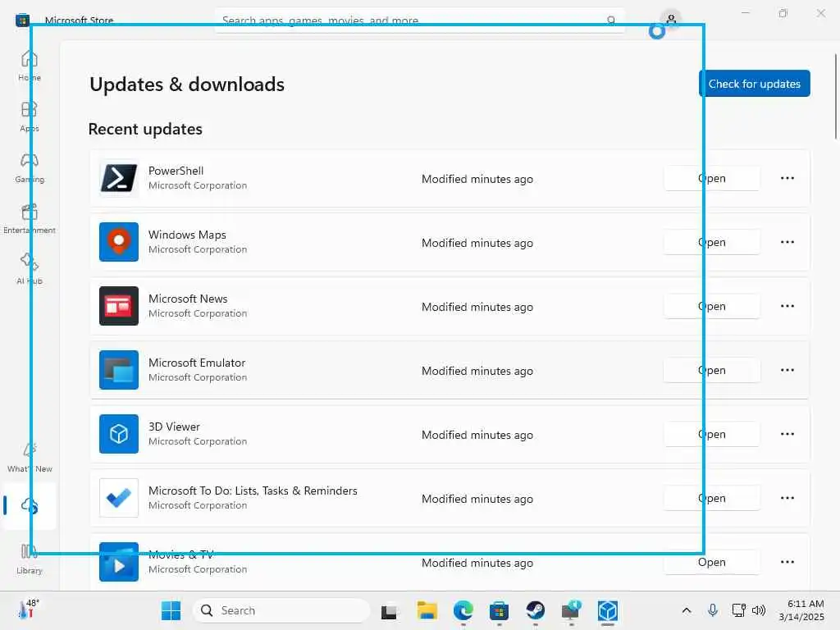Viewport: 840px width, 630px height.
Task: Open the Gaming section
Action: [29, 167]
